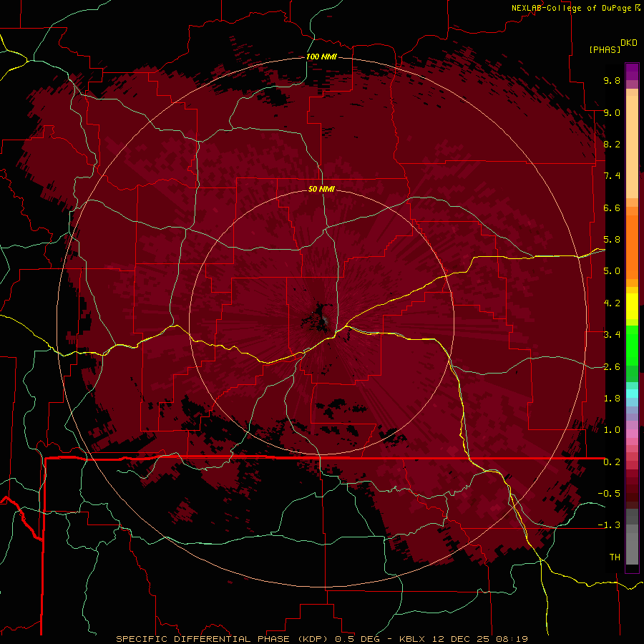The width and height of the screenshot is (644, 644).
Task: Click the 5.8 scale value label
Action: [x=612, y=240]
